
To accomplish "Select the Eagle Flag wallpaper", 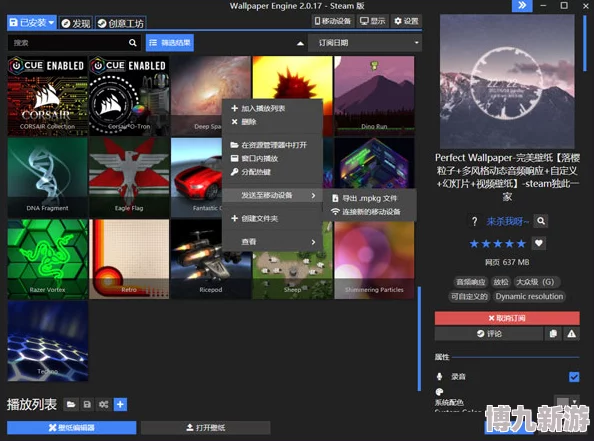I will tap(129, 177).
